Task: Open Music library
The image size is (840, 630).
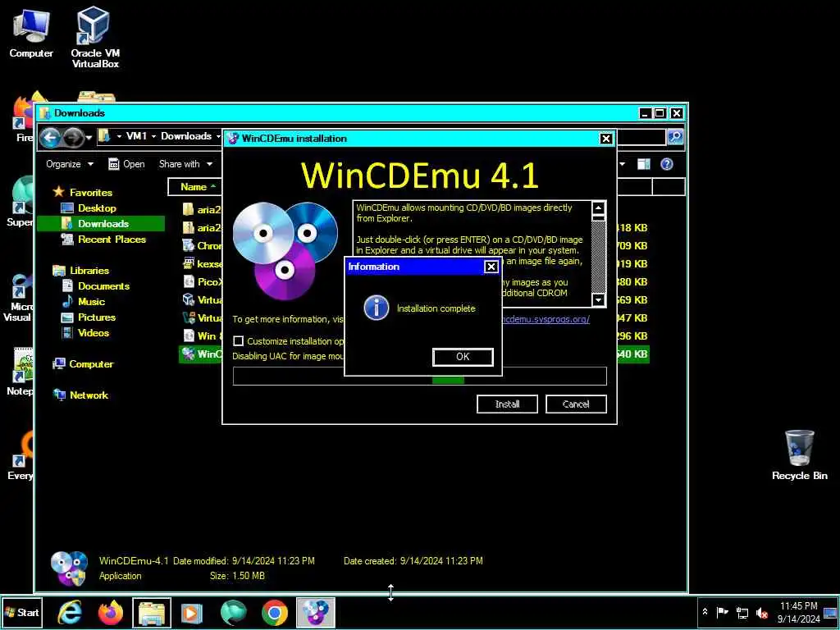Action: pyautogui.click(x=84, y=302)
